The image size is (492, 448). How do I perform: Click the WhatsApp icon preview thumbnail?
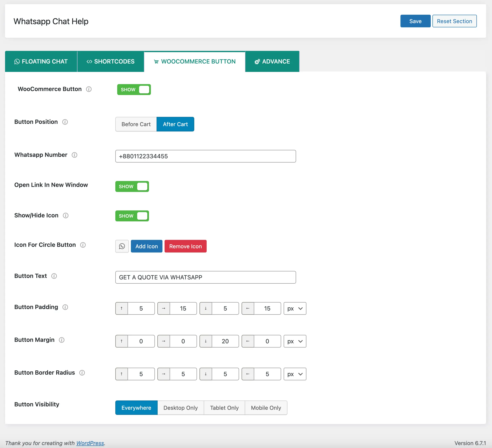[x=122, y=246]
